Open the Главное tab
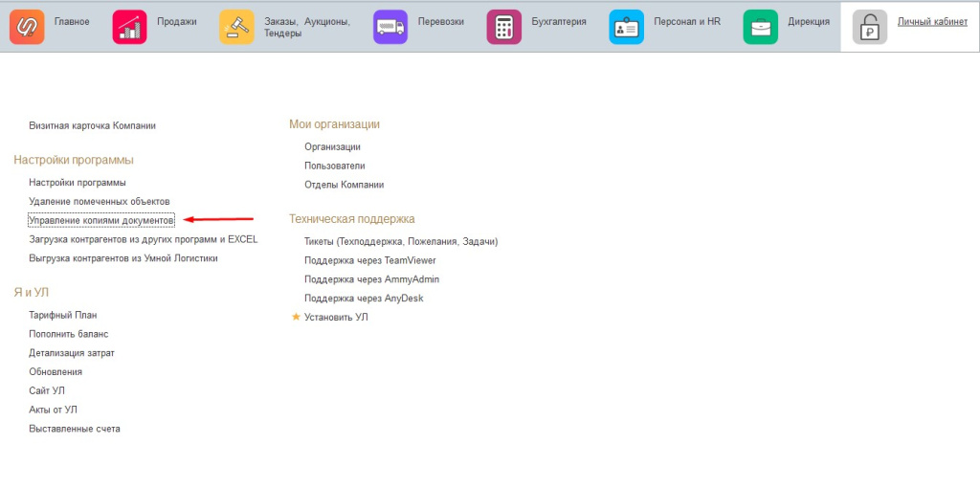Image resolution: width=980 pixels, height=488 pixels. click(72, 22)
